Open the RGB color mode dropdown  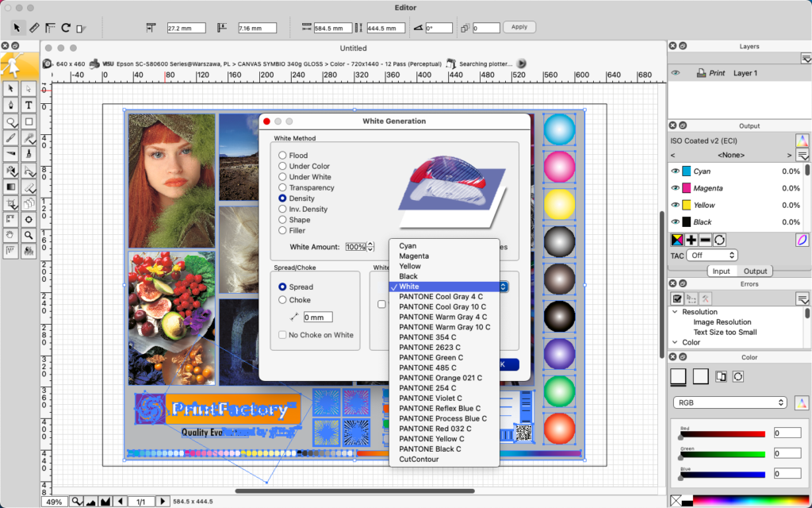point(730,402)
